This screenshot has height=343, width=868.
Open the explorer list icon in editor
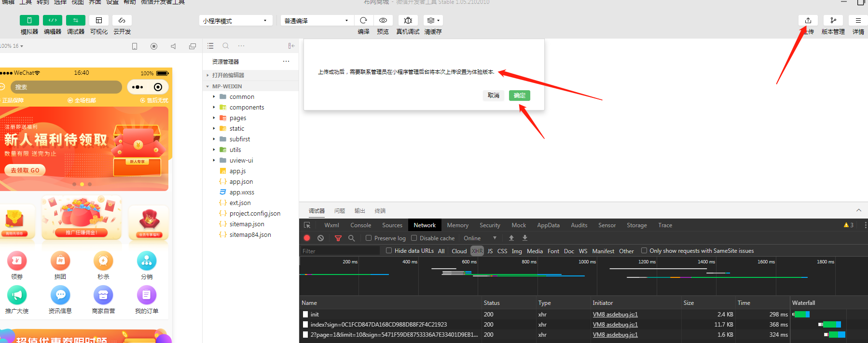[210, 46]
